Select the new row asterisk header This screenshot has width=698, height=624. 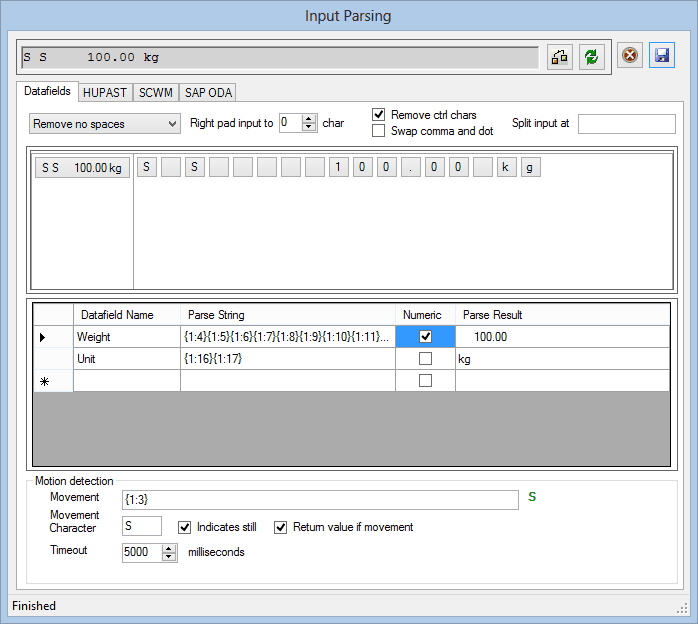[53, 381]
